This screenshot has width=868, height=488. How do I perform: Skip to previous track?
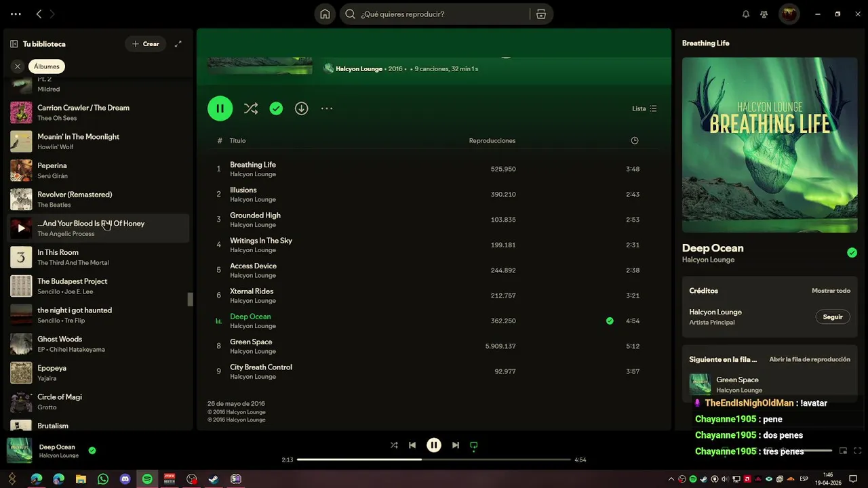click(412, 445)
